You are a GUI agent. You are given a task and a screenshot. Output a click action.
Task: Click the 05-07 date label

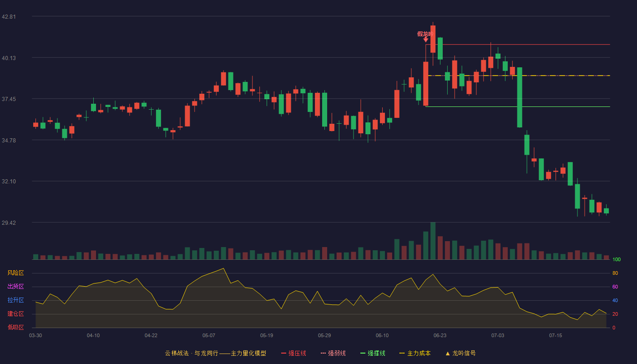pyautogui.click(x=209, y=335)
